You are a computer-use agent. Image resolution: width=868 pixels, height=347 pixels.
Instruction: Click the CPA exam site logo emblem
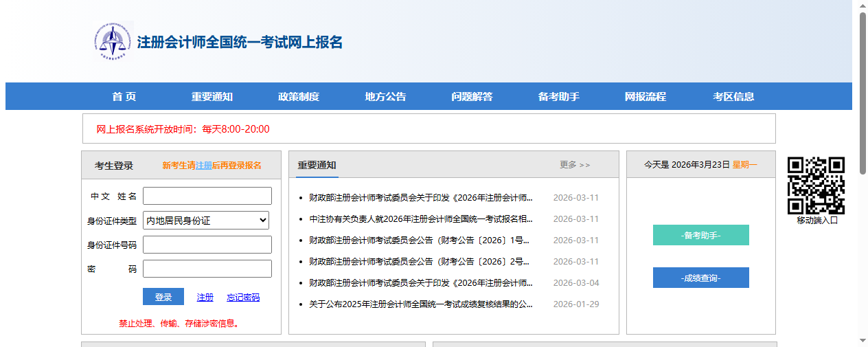coord(113,41)
